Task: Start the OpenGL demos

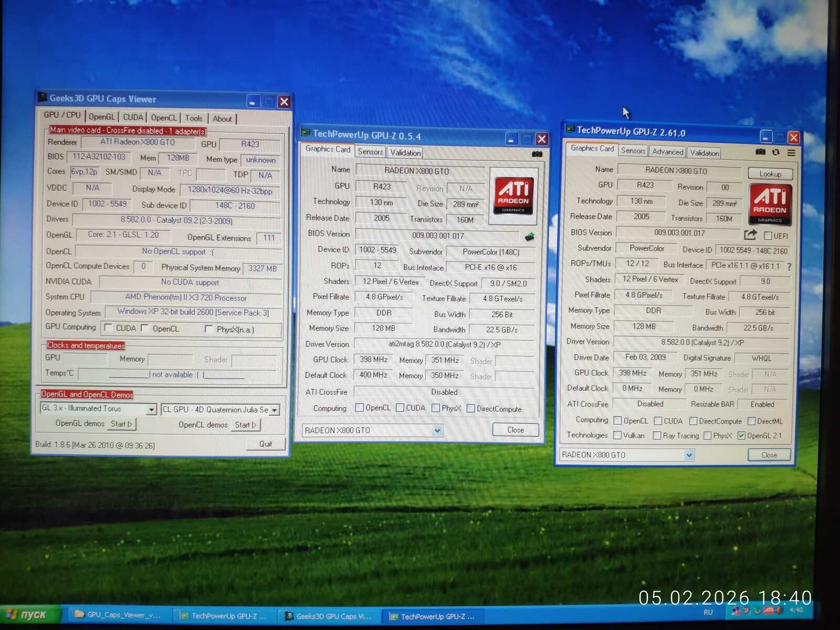Action: [121, 424]
